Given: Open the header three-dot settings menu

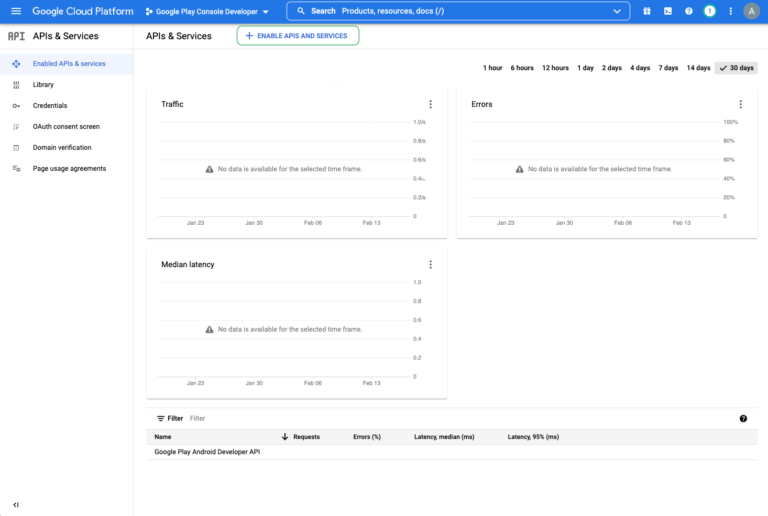Looking at the screenshot, I should coord(730,11).
